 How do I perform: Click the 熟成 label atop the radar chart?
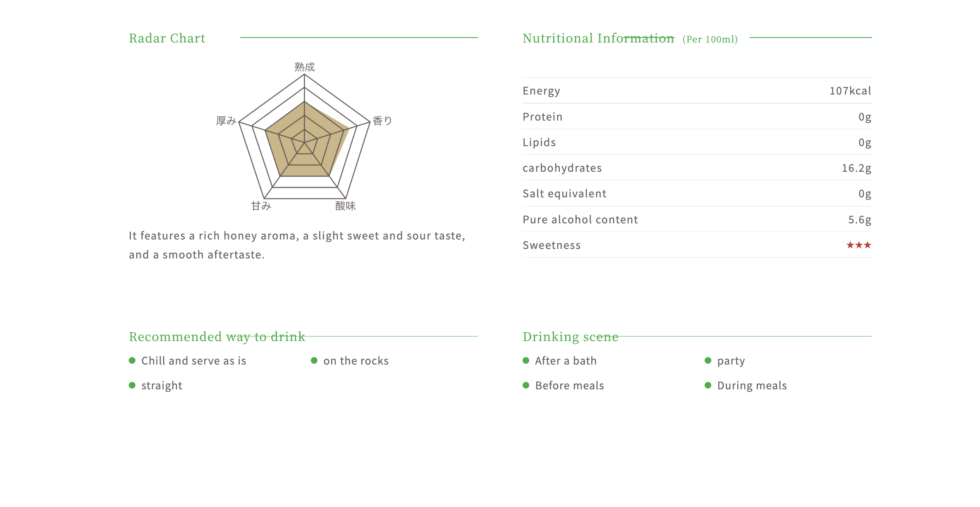coord(305,67)
